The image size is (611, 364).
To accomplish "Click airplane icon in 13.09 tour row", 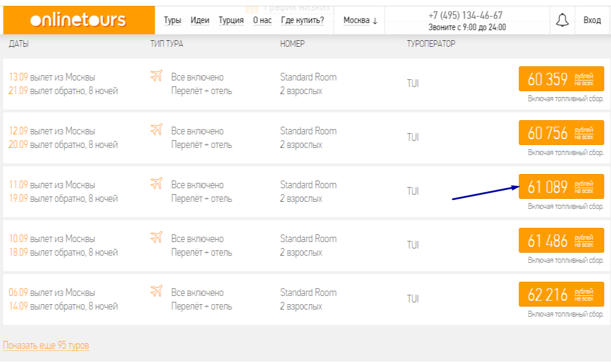I will click(x=156, y=76).
